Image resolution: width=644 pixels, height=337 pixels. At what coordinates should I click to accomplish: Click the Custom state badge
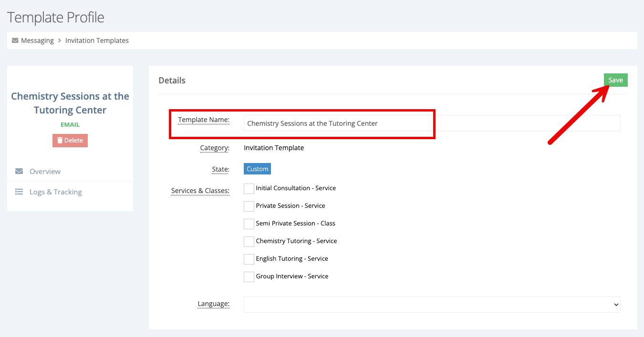tap(258, 169)
